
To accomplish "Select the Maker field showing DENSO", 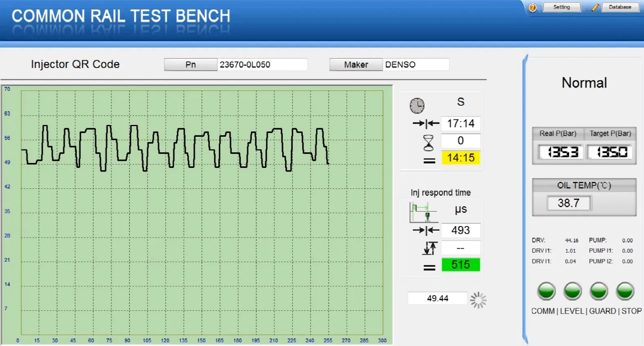I will click(416, 65).
